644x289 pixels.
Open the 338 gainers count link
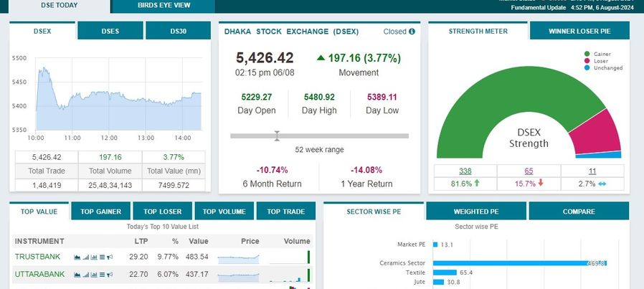(465, 171)
